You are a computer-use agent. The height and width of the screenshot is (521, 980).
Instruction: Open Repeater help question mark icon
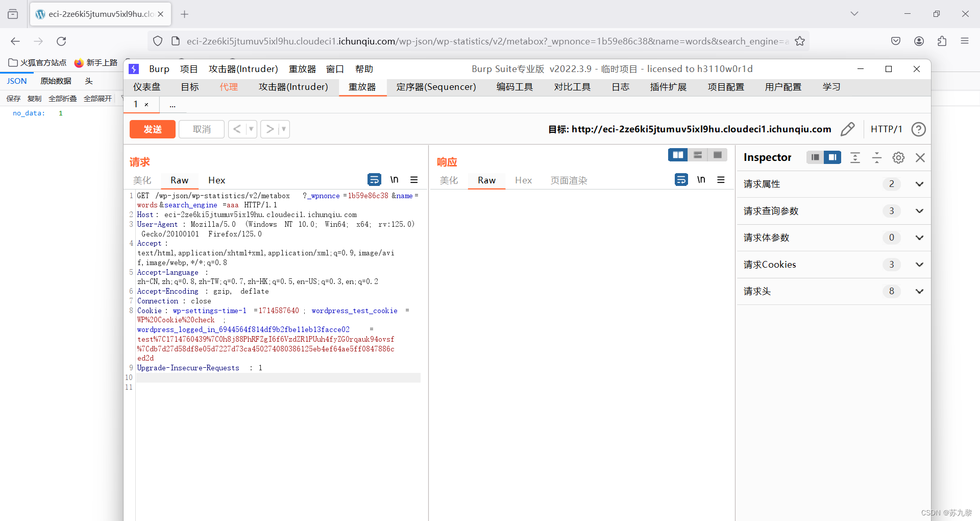(918, 129)
